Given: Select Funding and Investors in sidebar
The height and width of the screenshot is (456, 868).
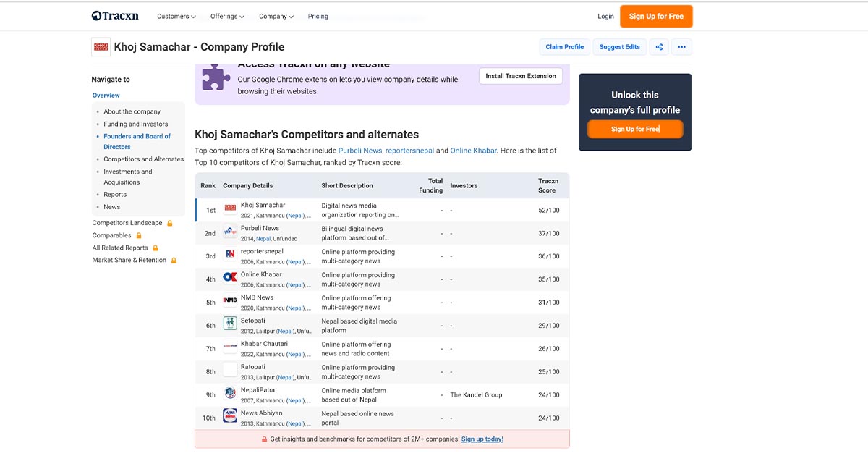Looking at the screenshot, I should (135, 124).
